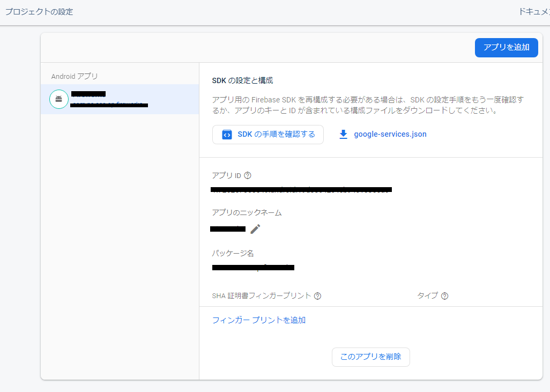The image size is (550, 392).
Task: Click このアプリを削除 button
Action: pos(371,357)
